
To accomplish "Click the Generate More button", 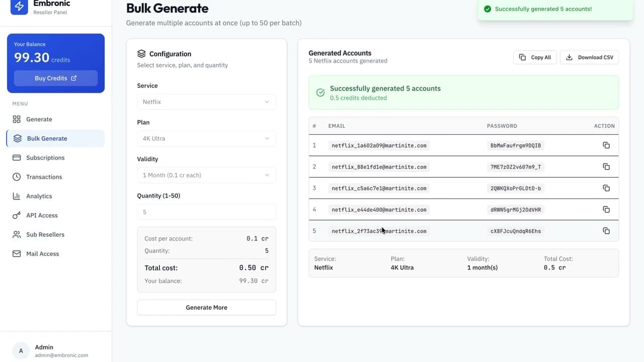I will coord(206,307).
